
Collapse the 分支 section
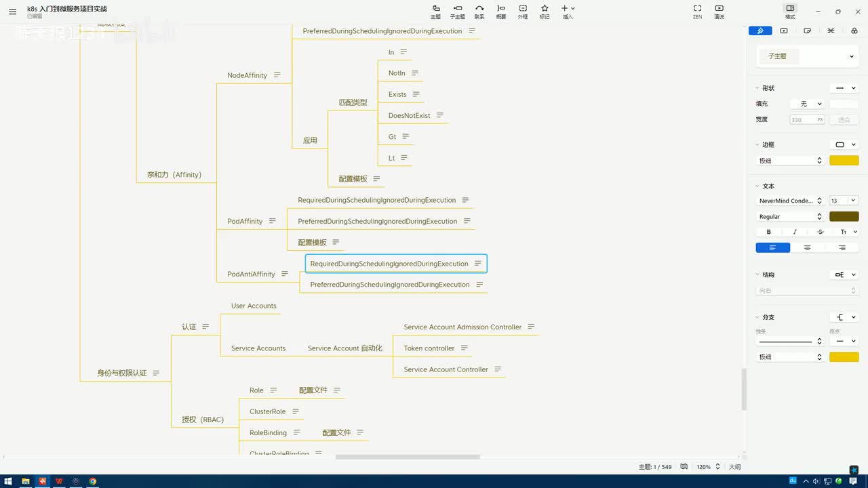coord(757,317)
